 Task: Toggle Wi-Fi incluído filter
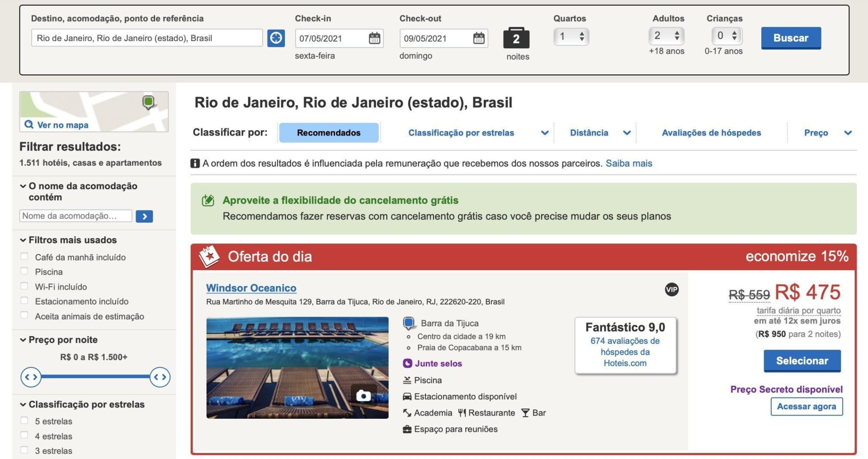point(24,286)
